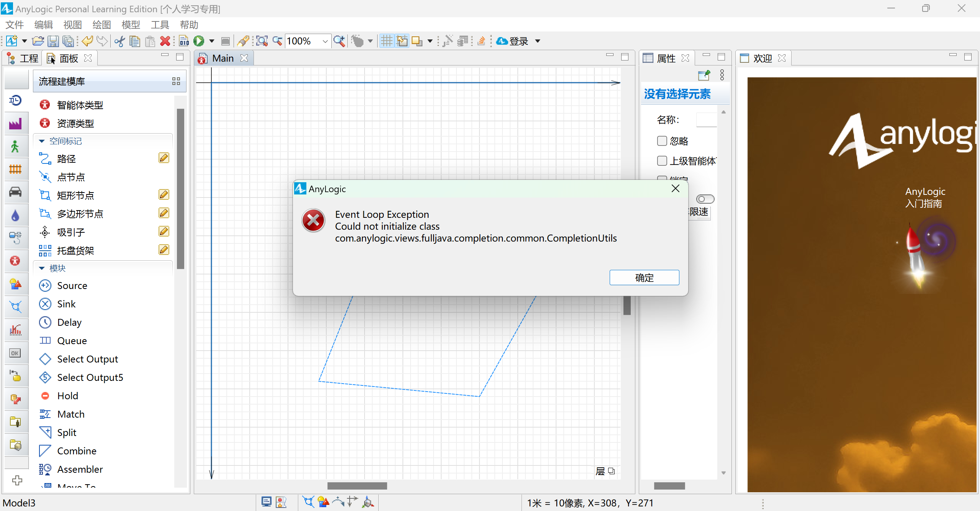Click the build model icon
This screenshot has width=980, height=511.
pos(184,41)
